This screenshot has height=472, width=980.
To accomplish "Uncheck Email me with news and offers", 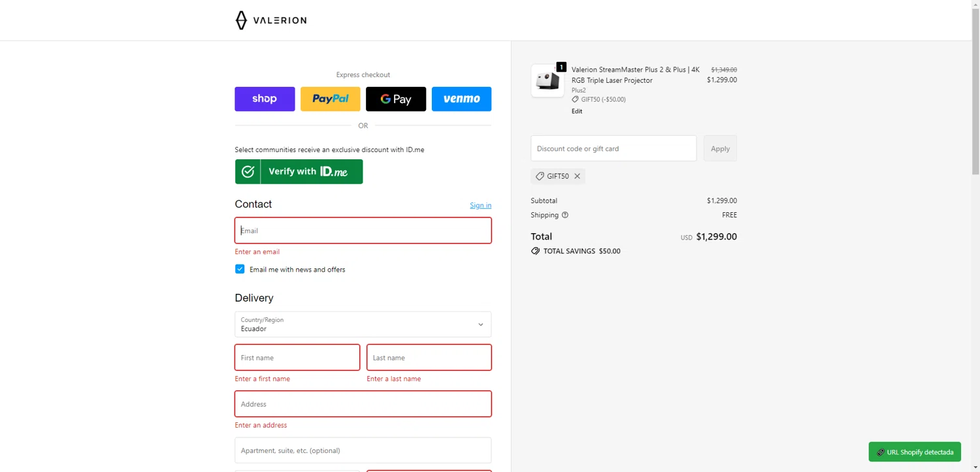I will coord(240,269).
